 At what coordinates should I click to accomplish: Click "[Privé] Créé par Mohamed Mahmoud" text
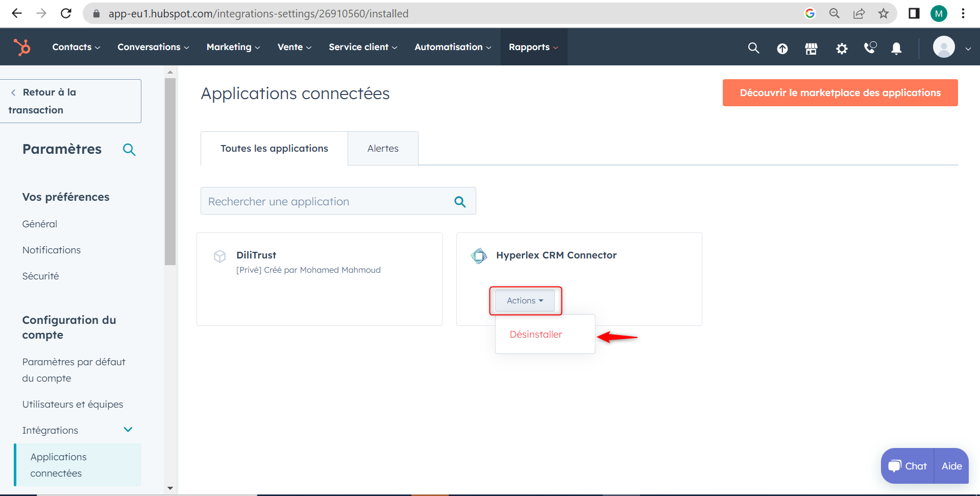308,270
